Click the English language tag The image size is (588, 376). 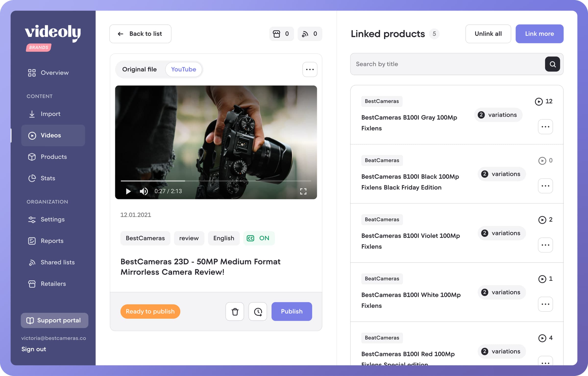pyautogui.click(x=224, y=238)
